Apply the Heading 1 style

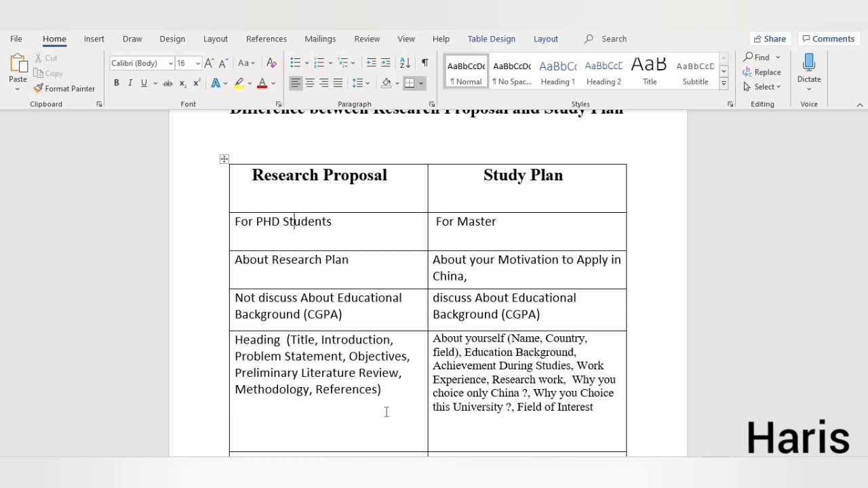point(557,73)
